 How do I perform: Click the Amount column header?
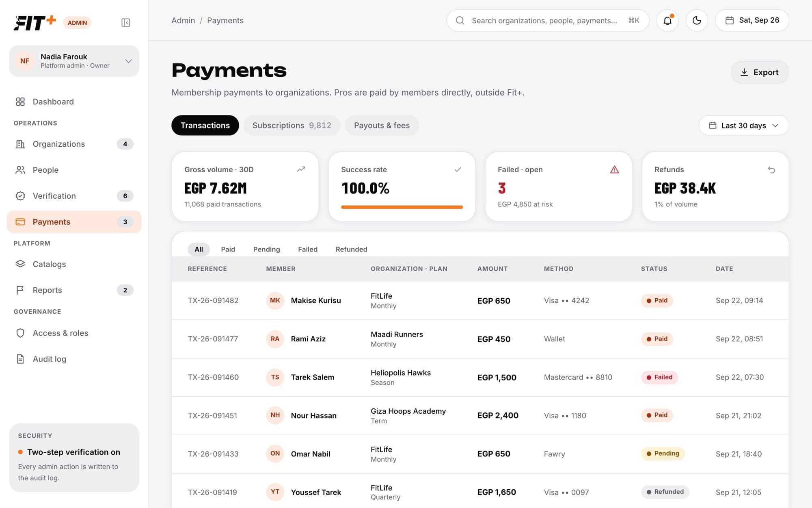click(492, 269)
